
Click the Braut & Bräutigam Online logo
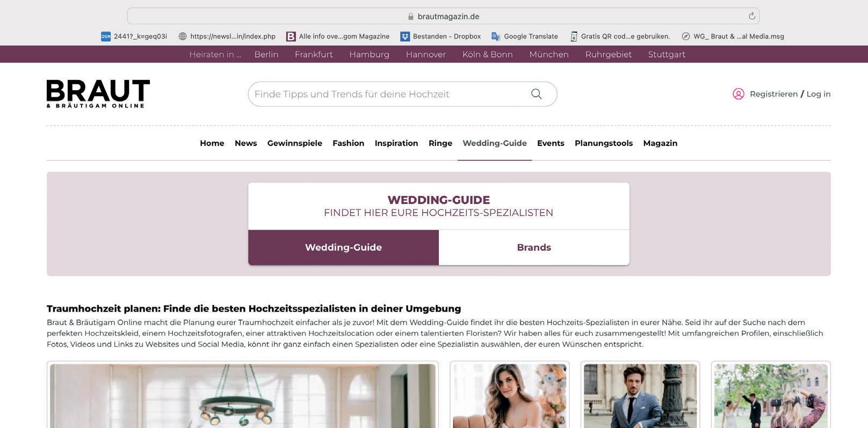click(98, 94)
